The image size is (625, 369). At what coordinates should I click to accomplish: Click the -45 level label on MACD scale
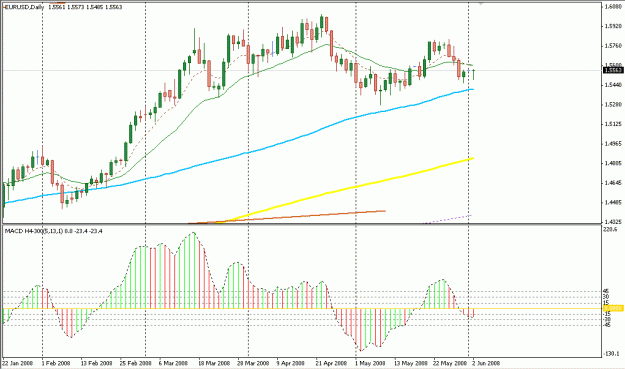point(607,325)
